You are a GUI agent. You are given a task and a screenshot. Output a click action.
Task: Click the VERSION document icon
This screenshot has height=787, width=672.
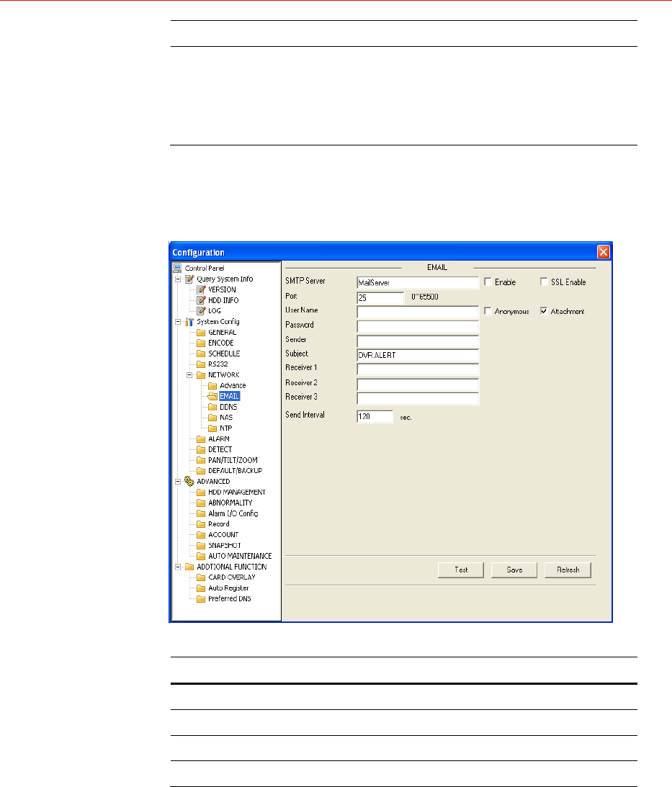(201, 289)
